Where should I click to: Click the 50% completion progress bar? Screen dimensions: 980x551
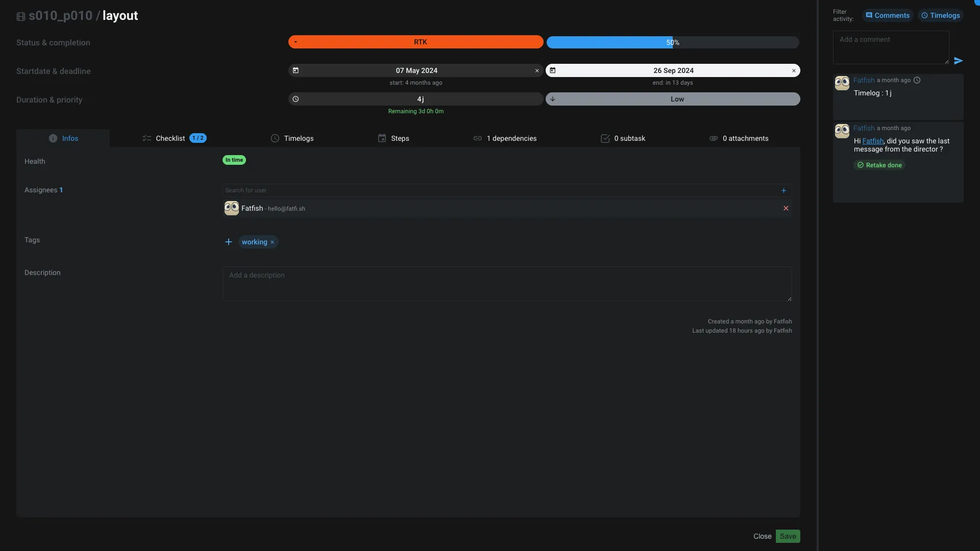tap(673, 42)
